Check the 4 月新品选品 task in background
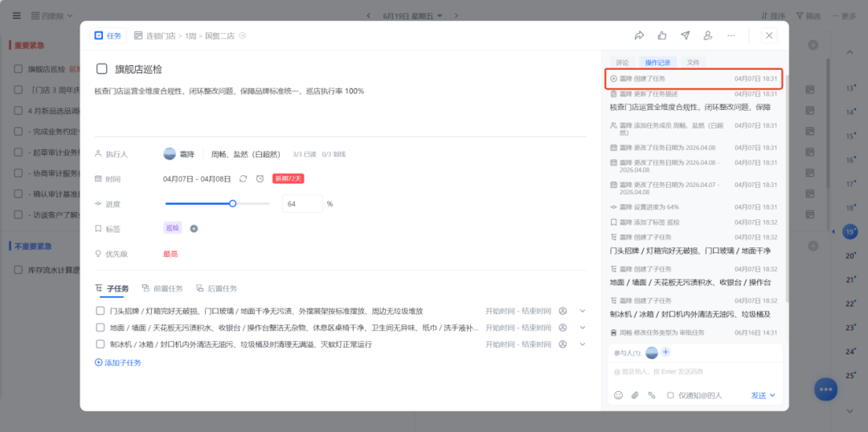 18,111
